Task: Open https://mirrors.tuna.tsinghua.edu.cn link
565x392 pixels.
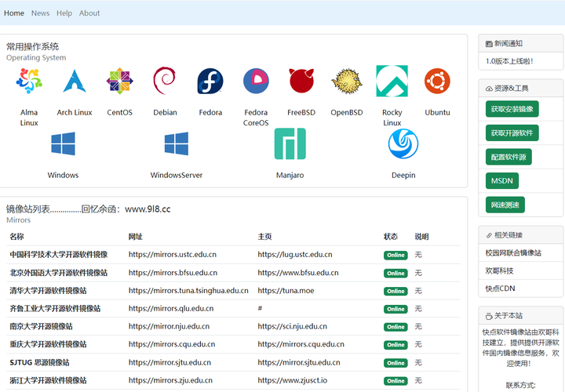Action: [188, 291]
